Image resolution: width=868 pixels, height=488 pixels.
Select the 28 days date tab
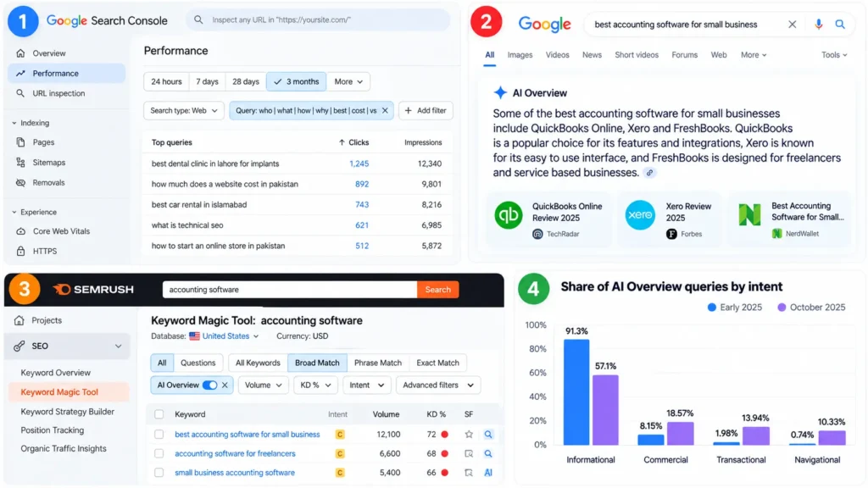click(x=246, y=81)
